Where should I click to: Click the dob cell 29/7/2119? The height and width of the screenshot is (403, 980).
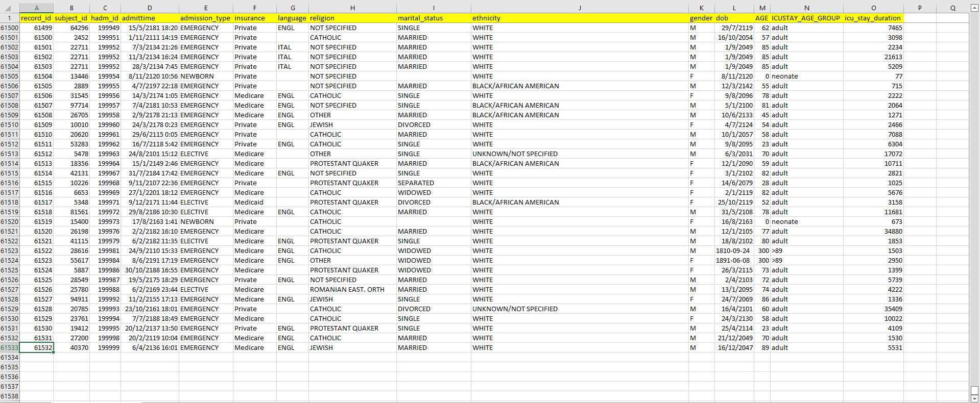point(734,28)
